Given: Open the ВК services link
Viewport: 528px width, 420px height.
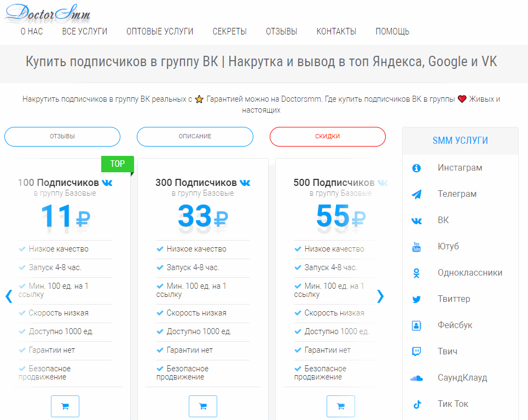Looking at the screenshot, I should [443, 220].
